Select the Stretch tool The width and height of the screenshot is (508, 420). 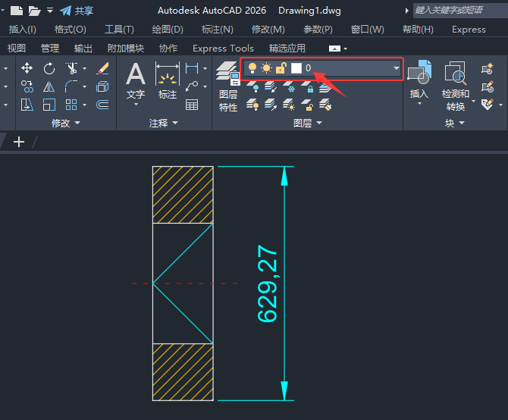pos(27,105)
